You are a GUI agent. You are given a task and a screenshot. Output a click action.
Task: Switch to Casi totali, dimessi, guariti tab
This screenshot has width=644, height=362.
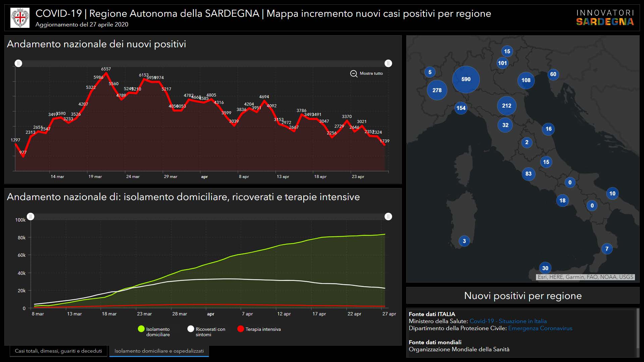(x=58, y=351)
